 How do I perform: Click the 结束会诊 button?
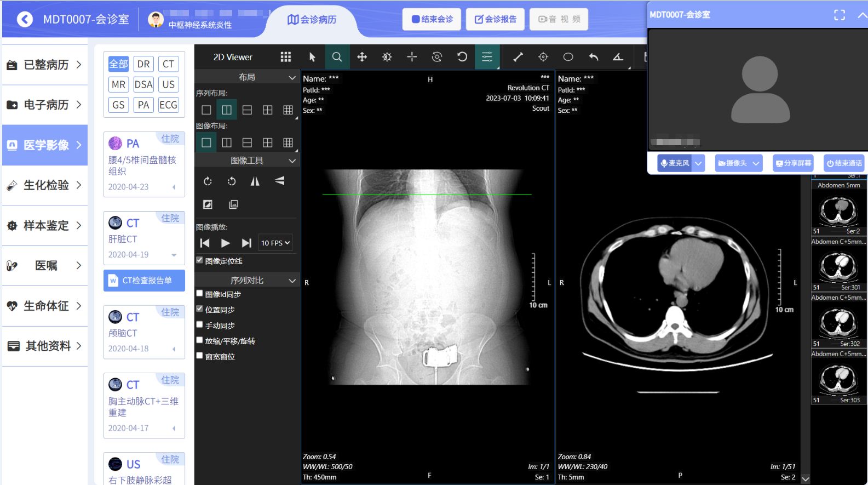pos(432,19)
